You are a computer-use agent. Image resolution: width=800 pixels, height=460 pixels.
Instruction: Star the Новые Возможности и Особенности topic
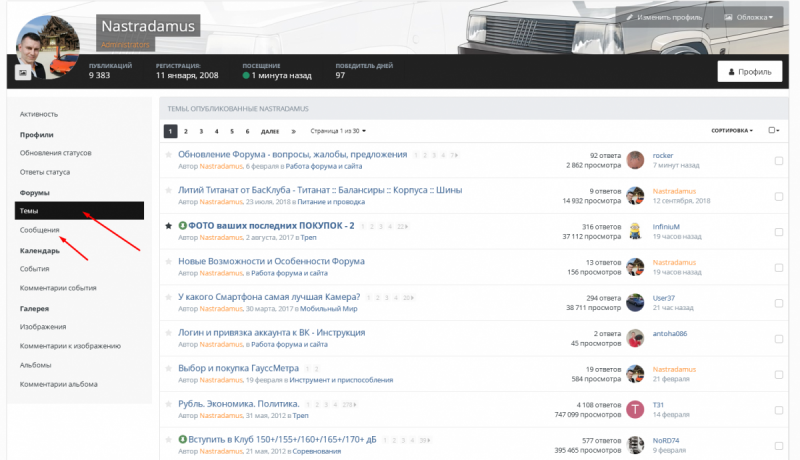[168, 262]
